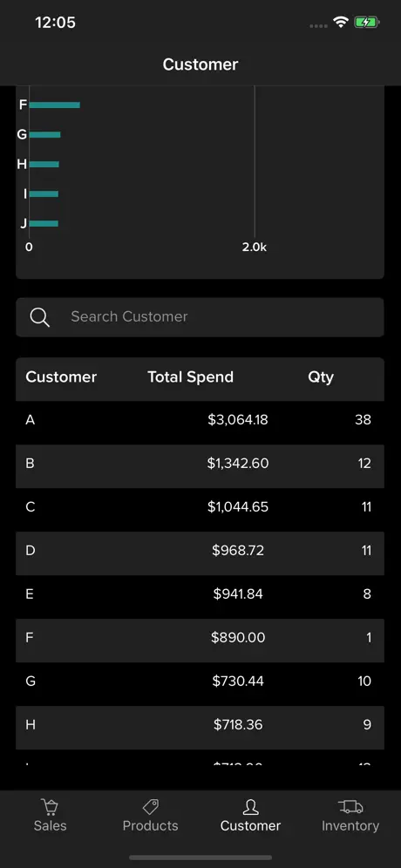The width and height of the screenshot is (401, 868).
Task: Tap the Products tag icon
Action: click(x=151, y=807)
